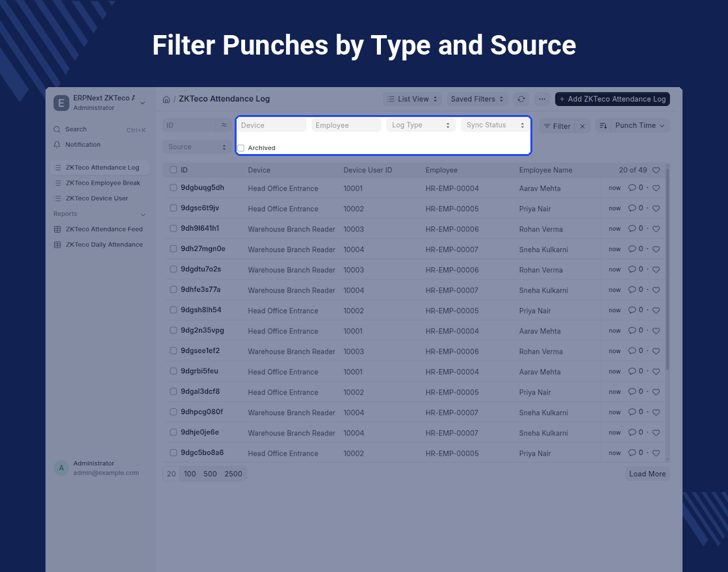
Task: Click the Administrator avatar at sidebar bottom
Action: pos(61,468)
